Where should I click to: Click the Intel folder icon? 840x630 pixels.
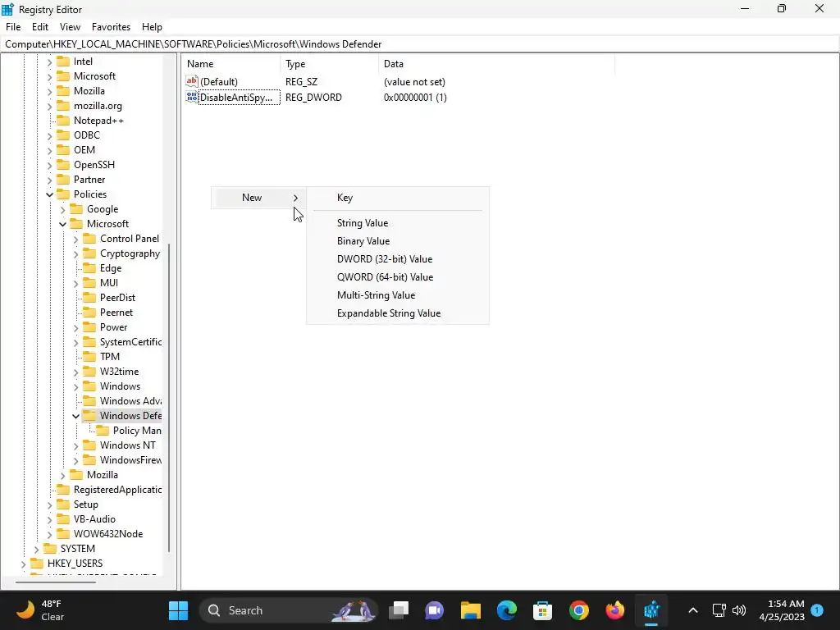63,61
